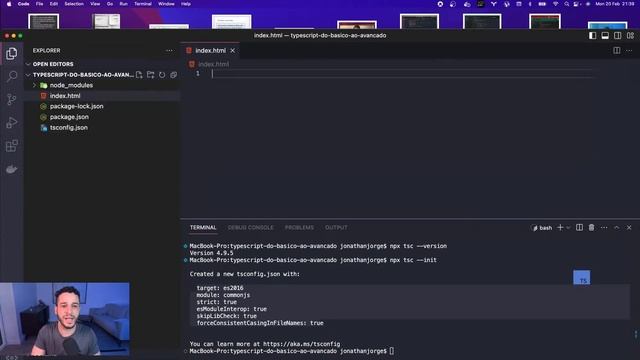The width and height of the screenshot is (640, 360).
Task: Open the Extensions view
Action: (11, 146)
